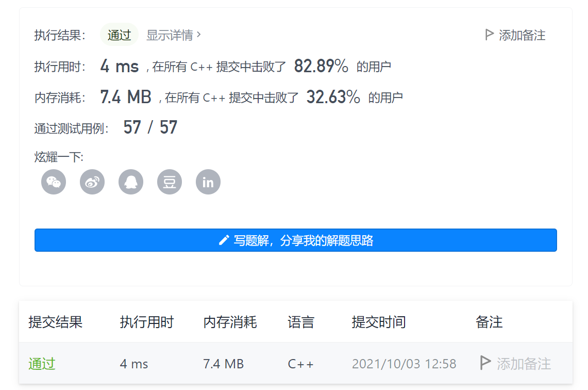Click the 57 / 57 test case count
The width and height of the screenshot is (588, 390).
coord(150,127)
